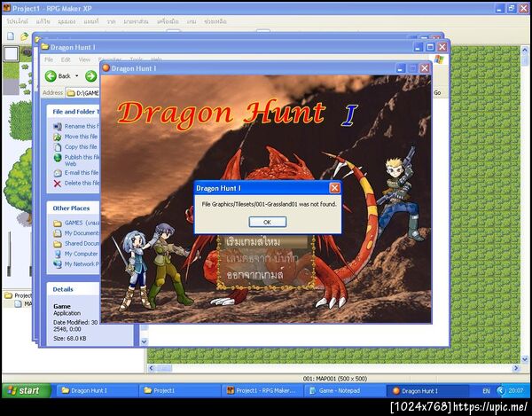Maximize the Dragon Hunt I Explorer window
The width and height of the screenshot is (532, 416).
coord(430,47)
